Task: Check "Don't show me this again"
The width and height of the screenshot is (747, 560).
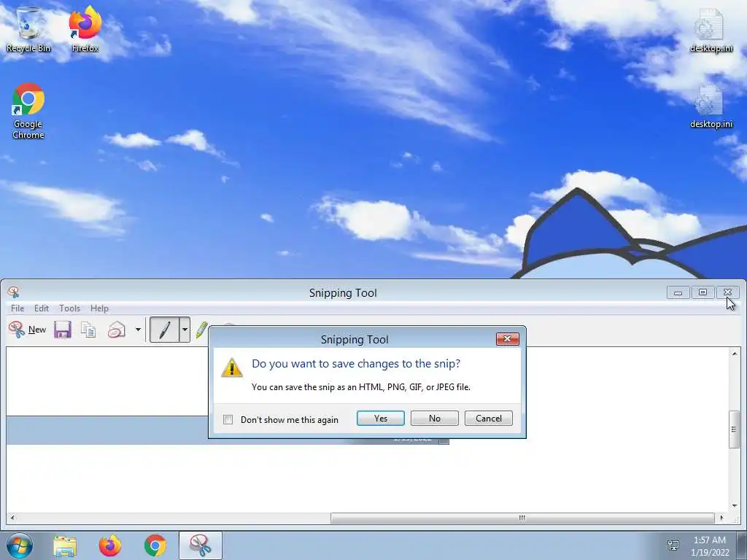Action: tap(228, 419)
